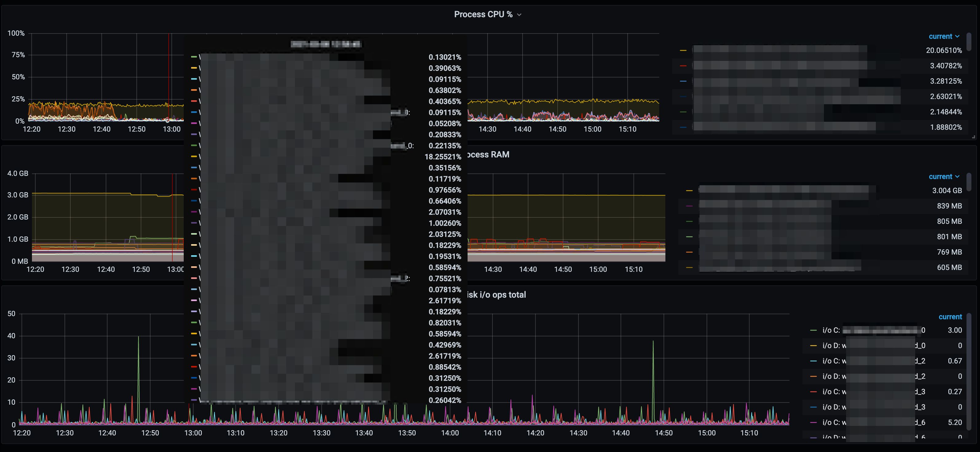This screenshot has height=452, width=980.
Task: Click the blue series color icon beside 3.28125%
Action: (x=683, y=81)
